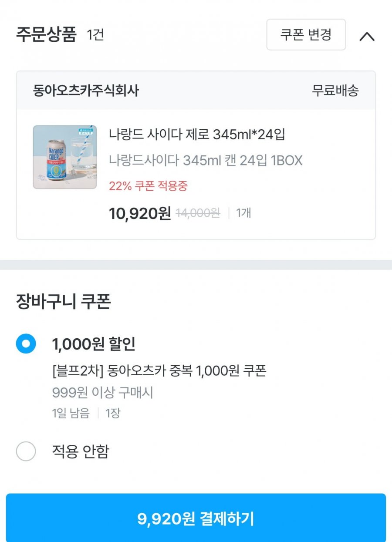Screen dimensions: 392x542
Task: Click the crossed-out 14,000원 original price
Action: [198, 213]
